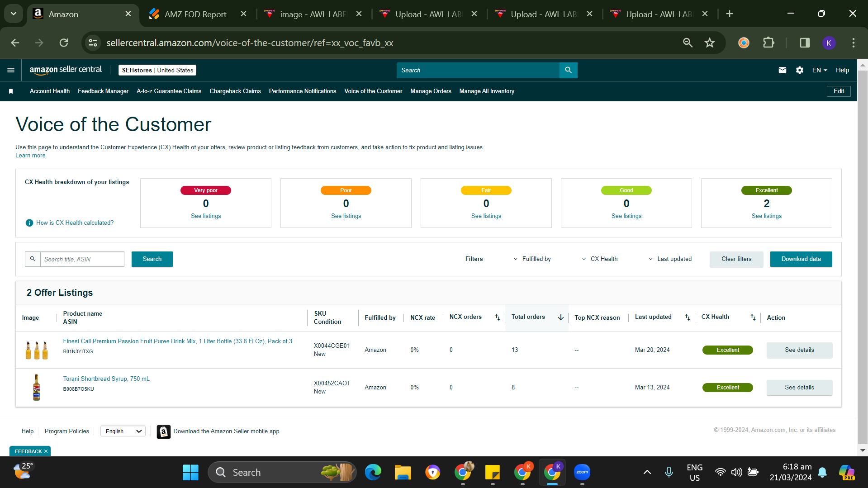Open Chargeback Claims in favorites bar
This screenshot has width=868, height=488.
pos(235,91)
